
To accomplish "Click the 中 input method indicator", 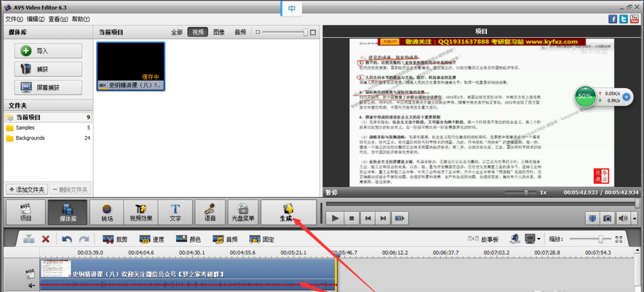I will [292, 9].
